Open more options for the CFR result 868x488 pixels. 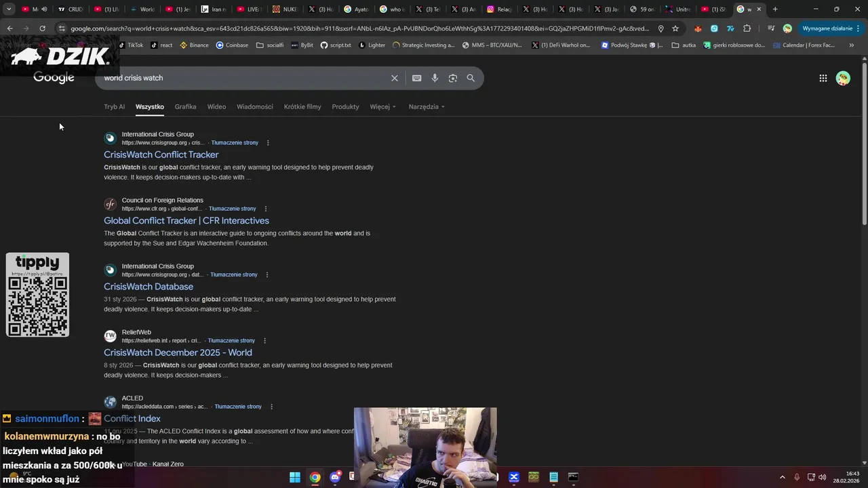266,209
